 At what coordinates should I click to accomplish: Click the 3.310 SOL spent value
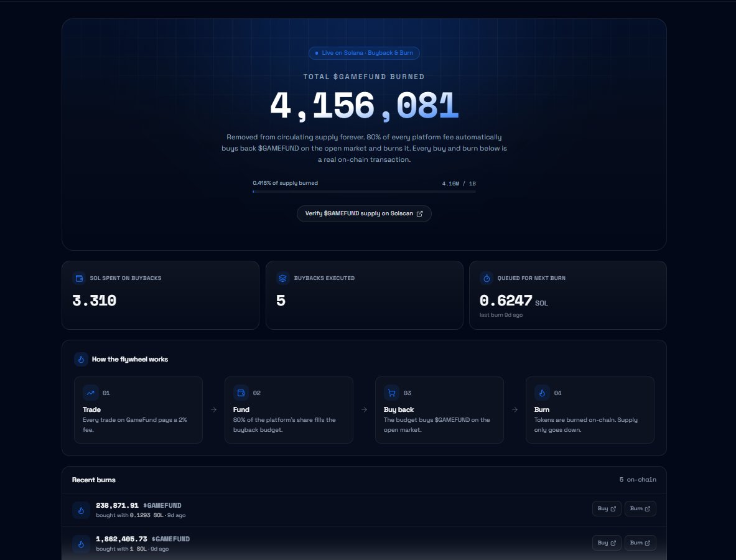point(95,301)
